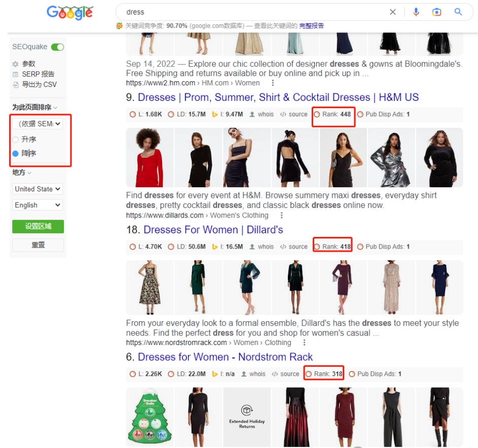Click the 重置 reset button
Viewport: 478px width, 448px height.
[38, 245]
